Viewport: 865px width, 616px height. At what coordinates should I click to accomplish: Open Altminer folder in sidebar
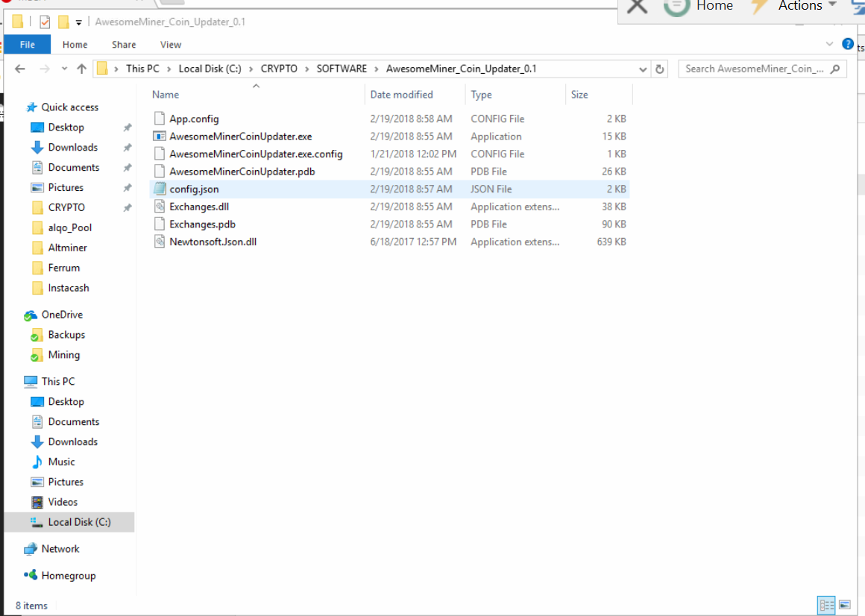(67, 248)
